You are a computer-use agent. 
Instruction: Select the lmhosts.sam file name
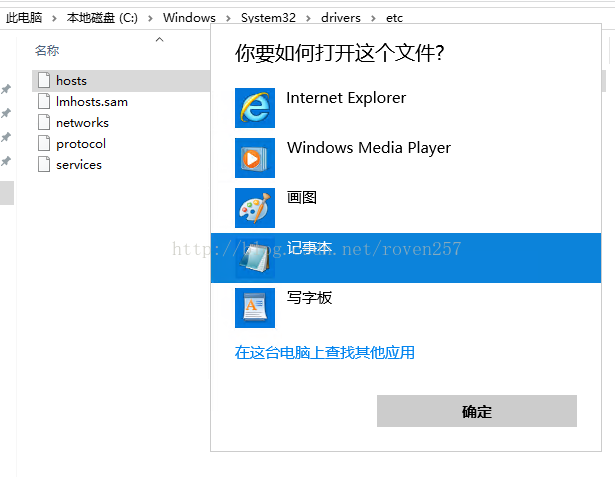[x=92, y=102]
